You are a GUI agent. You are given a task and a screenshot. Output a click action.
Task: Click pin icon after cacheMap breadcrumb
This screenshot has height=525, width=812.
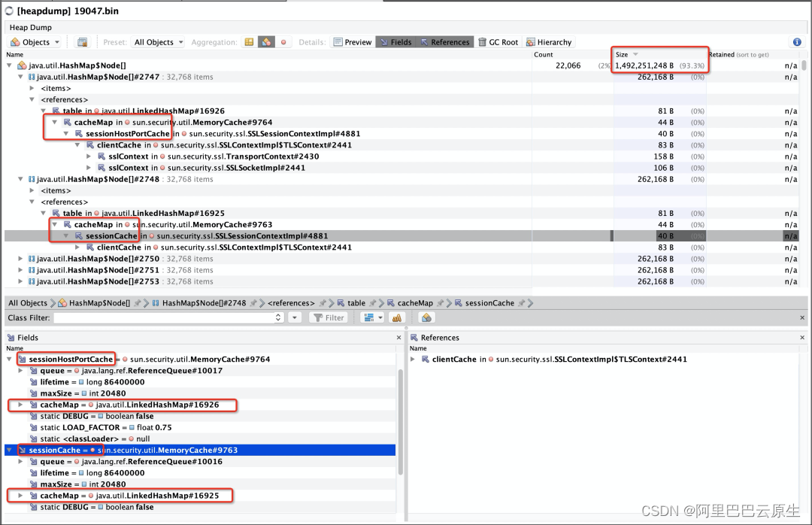(x=440, y=303)
